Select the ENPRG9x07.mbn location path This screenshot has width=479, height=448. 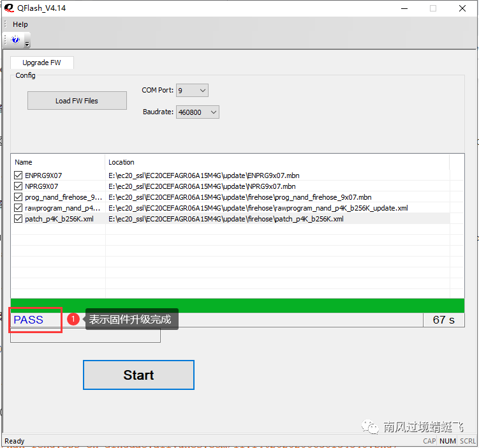pyautogui.click(x=204, y=175)
